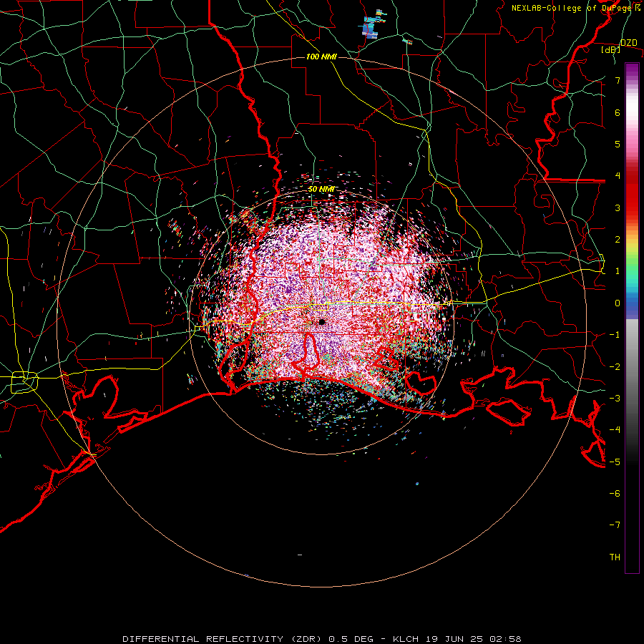Click the 100 NMI range ring label
644x644 pixels.
point(321,57)
